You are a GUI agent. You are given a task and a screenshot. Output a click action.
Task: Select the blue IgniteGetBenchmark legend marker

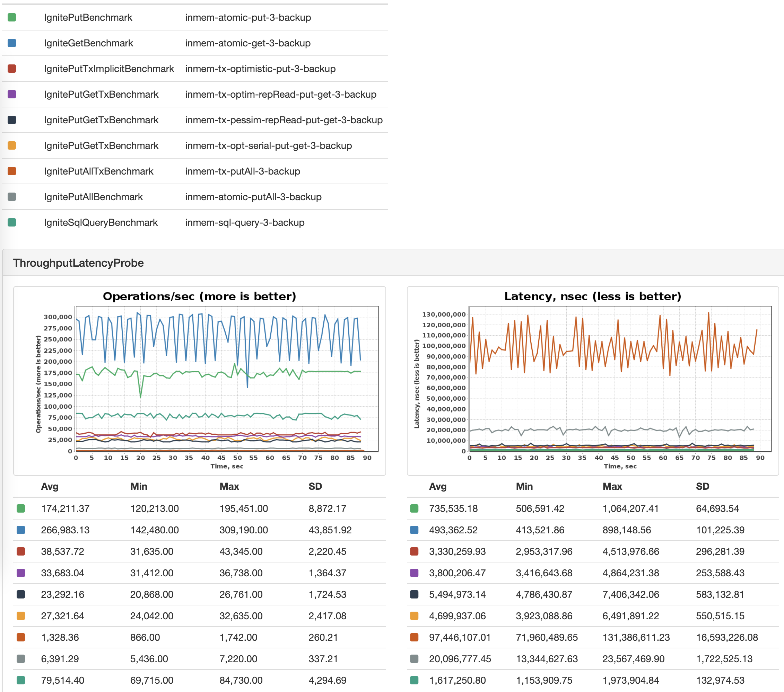coord(12,43)
